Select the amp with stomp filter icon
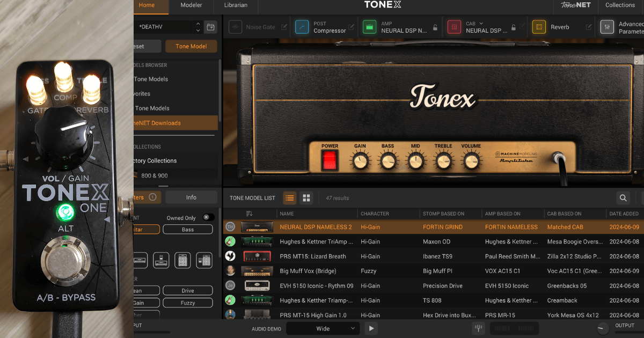The width and height of the screenshot is (644, 338). (x=160, y=261)
